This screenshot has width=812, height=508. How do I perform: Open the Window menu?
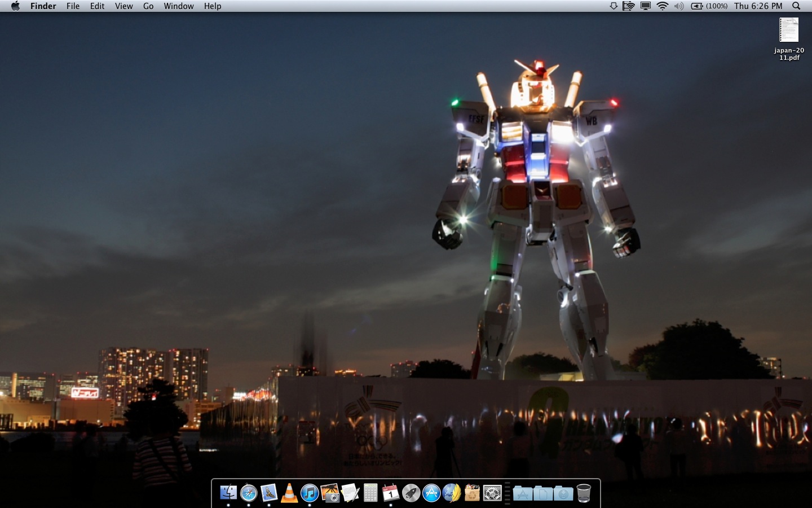coord(179,6)
